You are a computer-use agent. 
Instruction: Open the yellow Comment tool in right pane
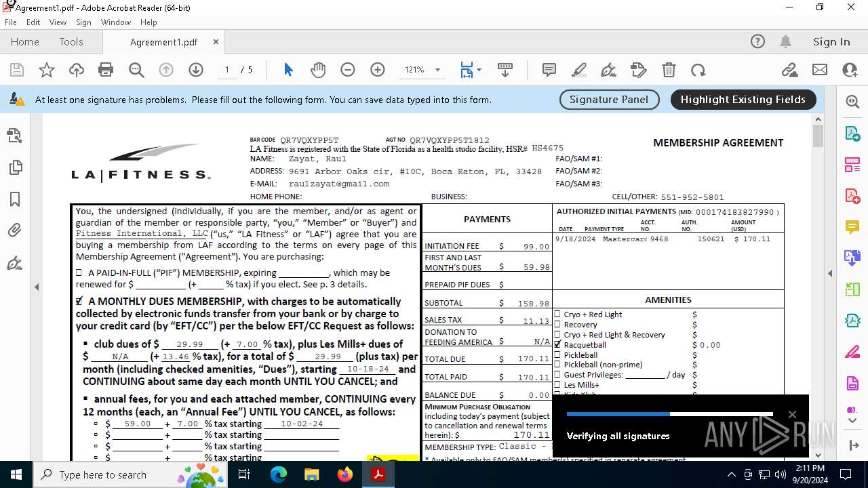(x=852, y=227)
